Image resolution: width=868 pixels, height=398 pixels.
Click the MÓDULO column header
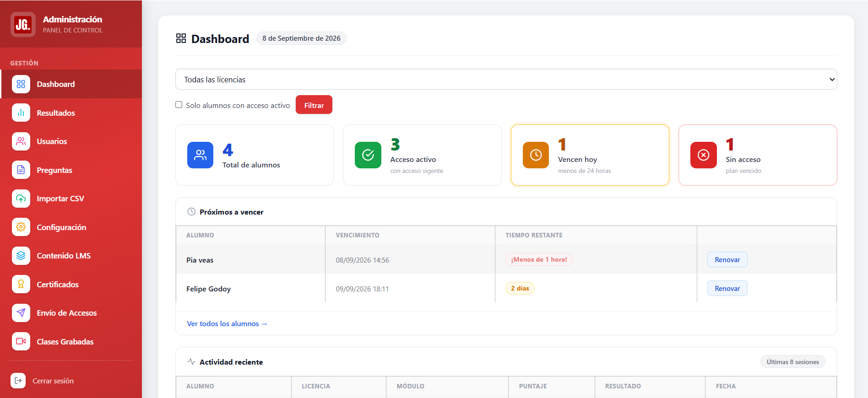coord(410,386)
